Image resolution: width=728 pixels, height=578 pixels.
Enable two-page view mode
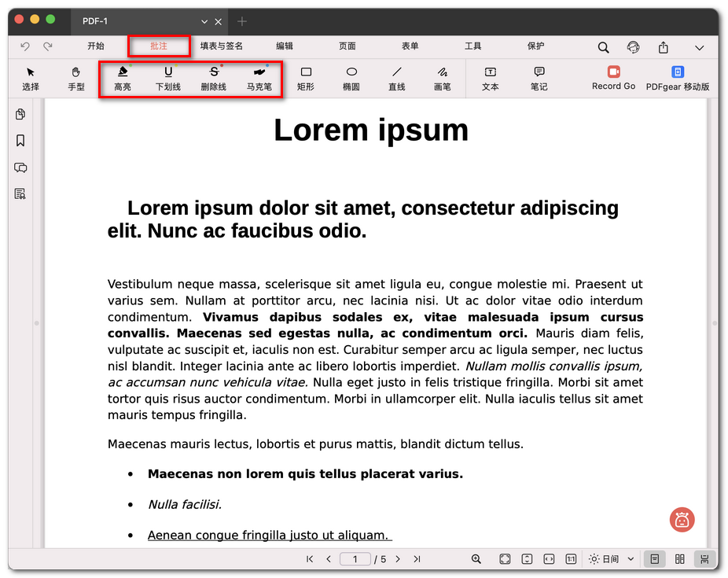680,559
